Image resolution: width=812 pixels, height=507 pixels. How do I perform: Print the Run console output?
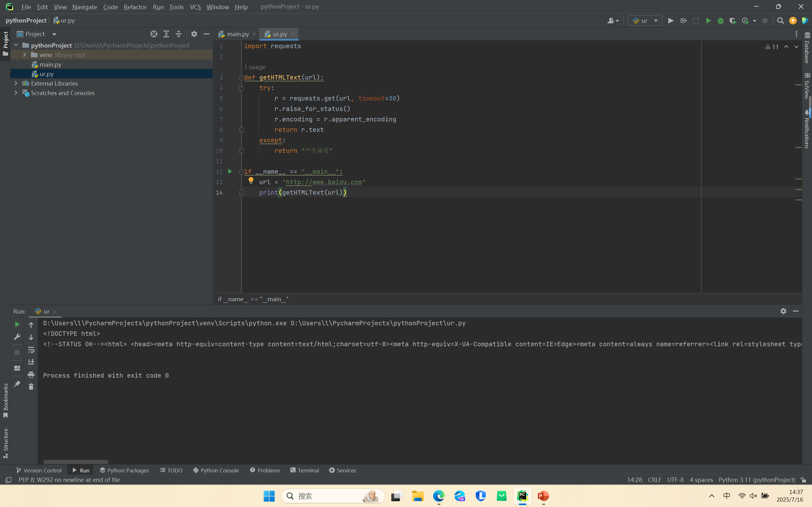[31, 374]
